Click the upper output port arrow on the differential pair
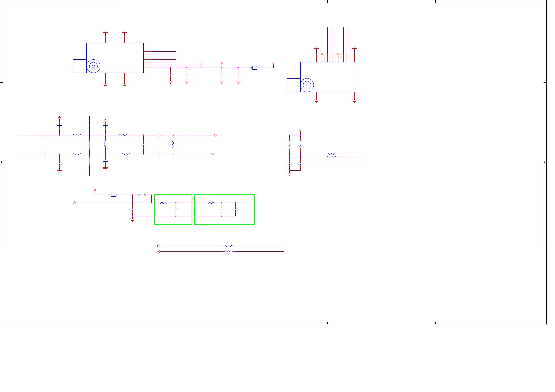 [x=215, y=135]
